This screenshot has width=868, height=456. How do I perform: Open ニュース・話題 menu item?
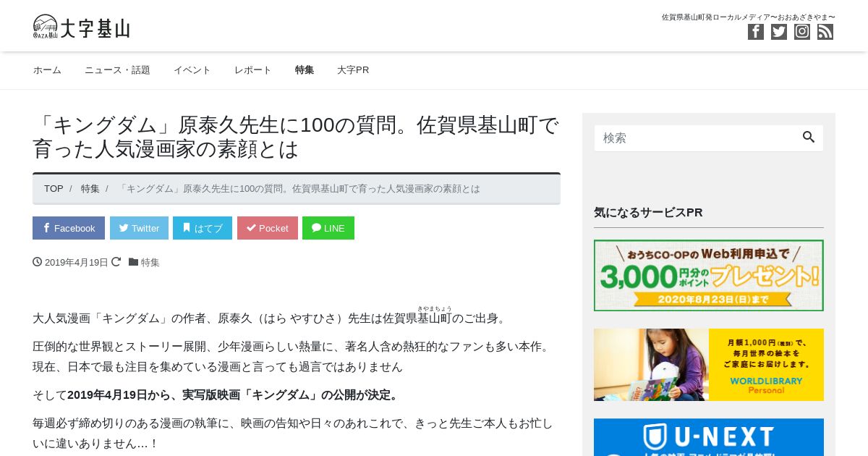coord(117,70)
